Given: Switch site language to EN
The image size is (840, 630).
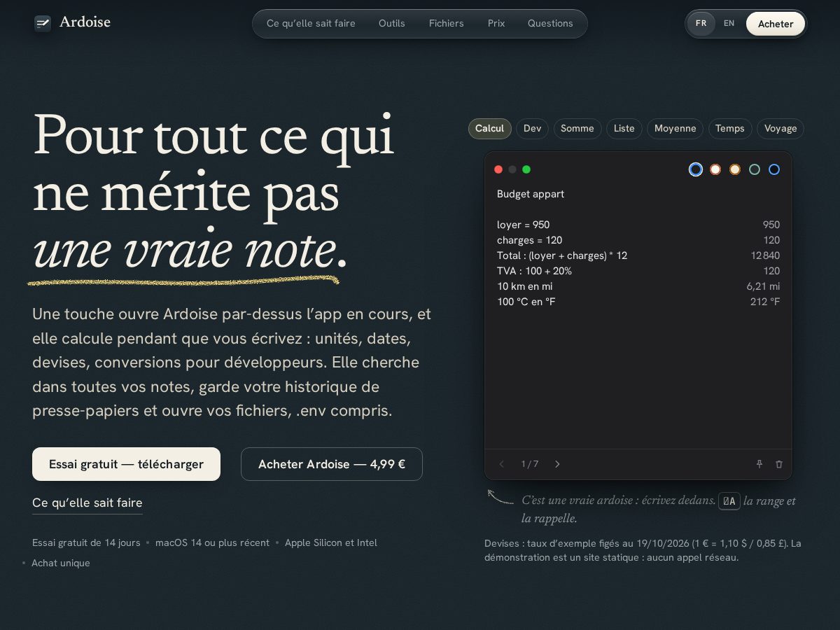Looking at the screenshot, I should point(729,23).
